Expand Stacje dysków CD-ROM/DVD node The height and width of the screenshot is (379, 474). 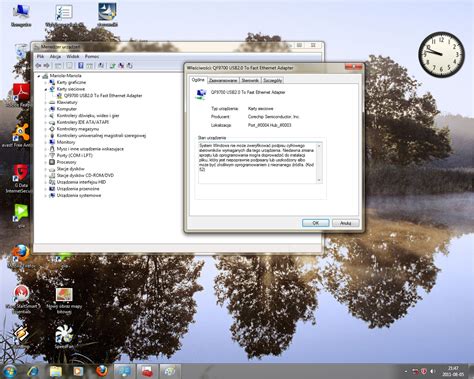click(x=46, y=176)
